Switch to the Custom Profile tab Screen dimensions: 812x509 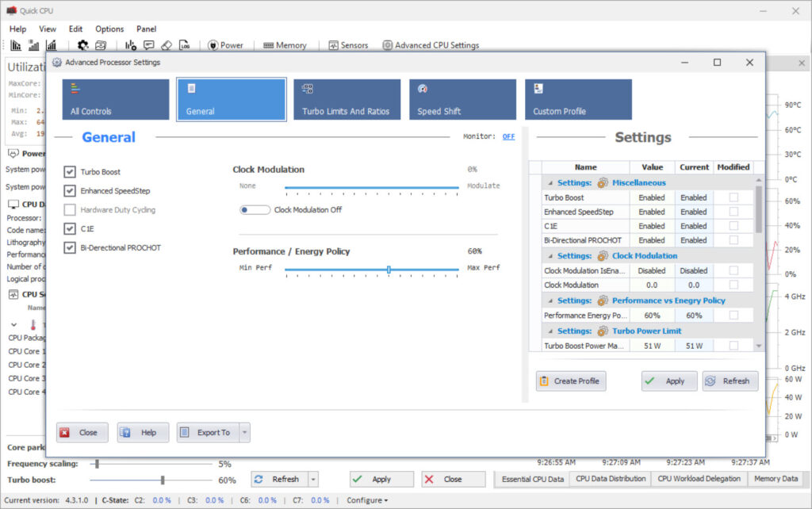(x=578, y=99)
